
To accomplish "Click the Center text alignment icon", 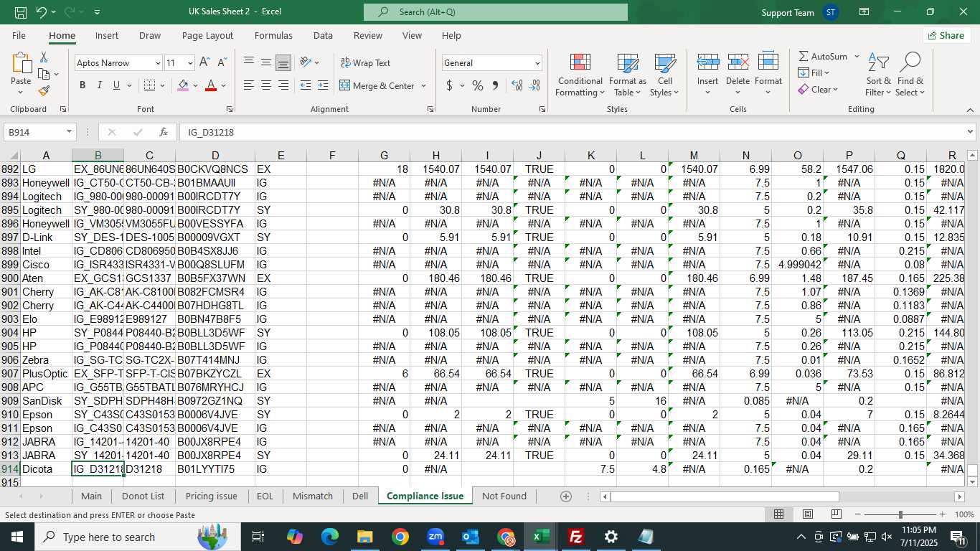I will click(266, 85).
